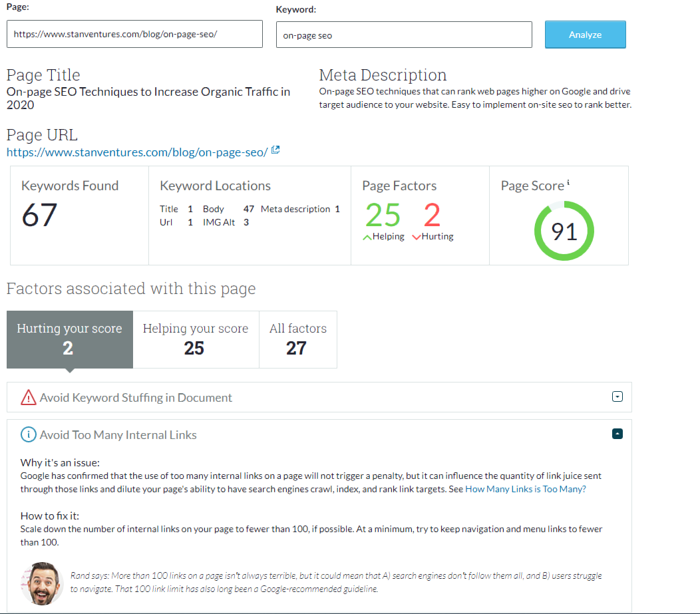This screenshot has width=700, height=614.
Task: Click the green page score ring 91
Action: click(x=564, y=231)
